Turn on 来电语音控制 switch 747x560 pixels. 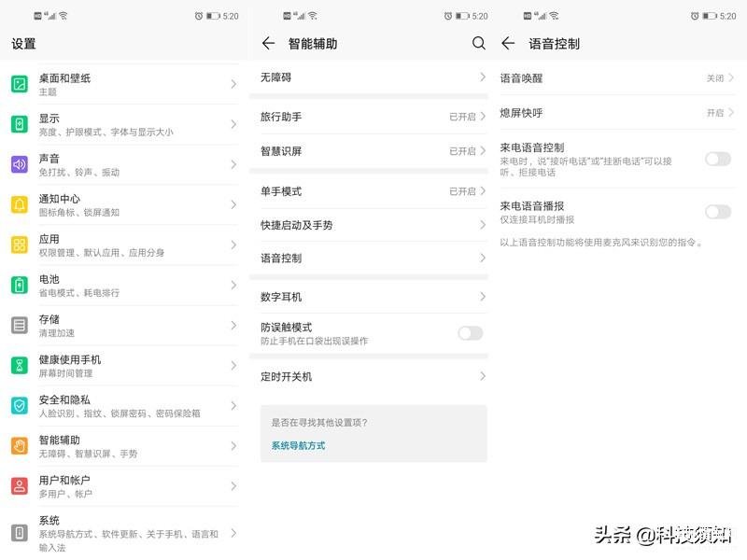[718, 159]
